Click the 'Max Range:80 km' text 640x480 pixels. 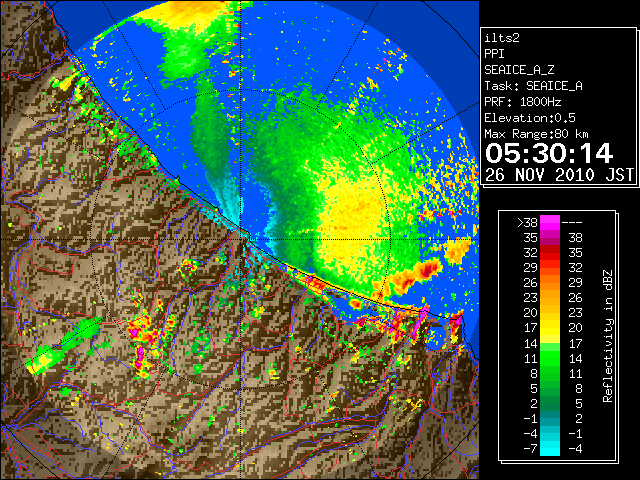536,134
